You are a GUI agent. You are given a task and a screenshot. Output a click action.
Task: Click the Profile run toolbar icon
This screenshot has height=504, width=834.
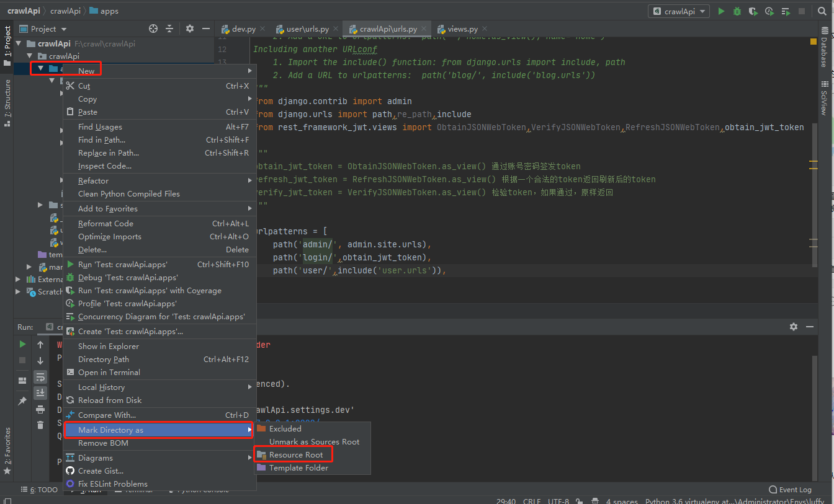pyautogui.click(x=769, y=11)
